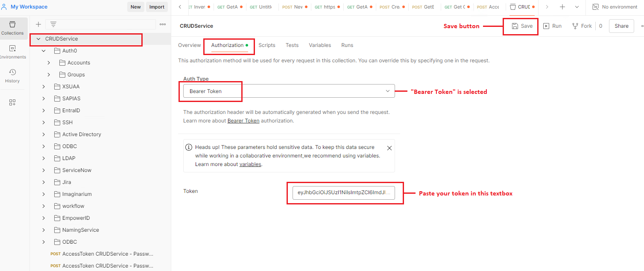This screenshot has width=644, height=271.
Task: Click into the Token text field
Action: pyautogui.click(x=344, y=192)
